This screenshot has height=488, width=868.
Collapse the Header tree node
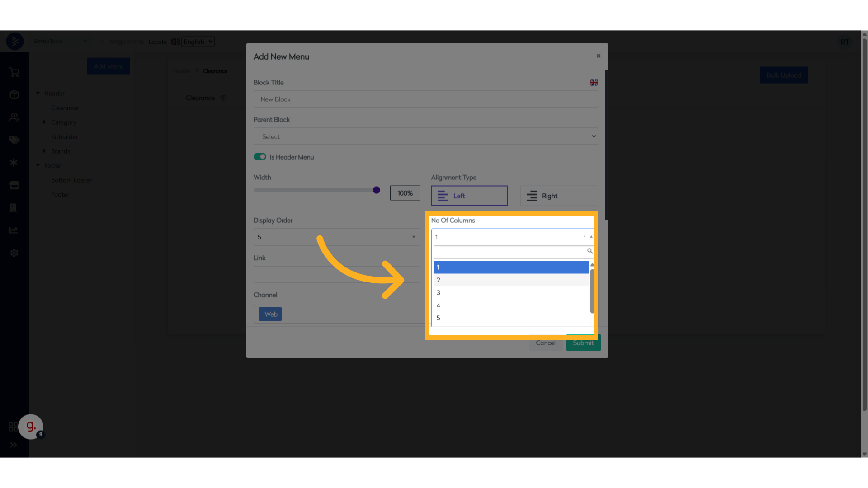[38, 93]
